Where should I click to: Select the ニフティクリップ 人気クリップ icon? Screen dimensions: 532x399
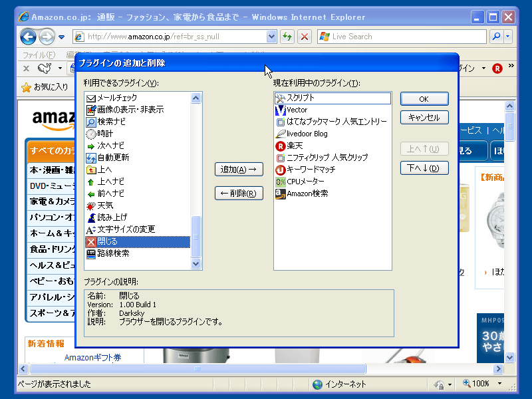280,158
